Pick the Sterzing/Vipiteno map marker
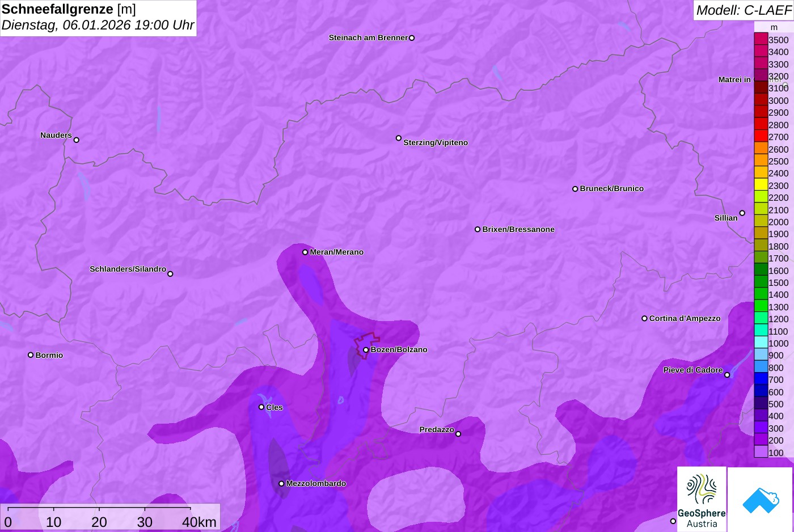 pyautogui.click(x=399, y=138)
